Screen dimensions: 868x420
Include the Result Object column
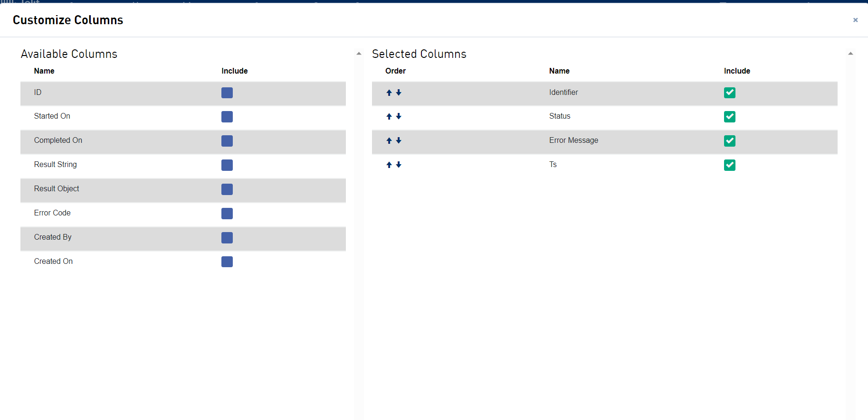tap(227, 189)
